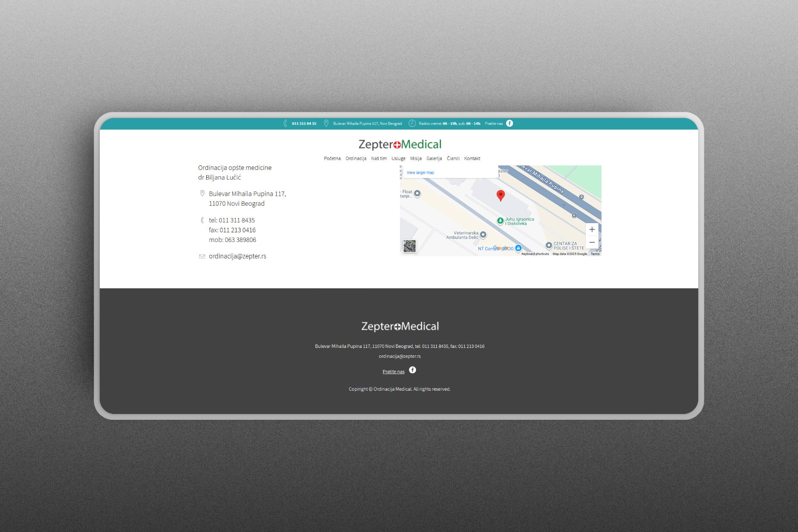Open Galerija menu item

[434, 158]
